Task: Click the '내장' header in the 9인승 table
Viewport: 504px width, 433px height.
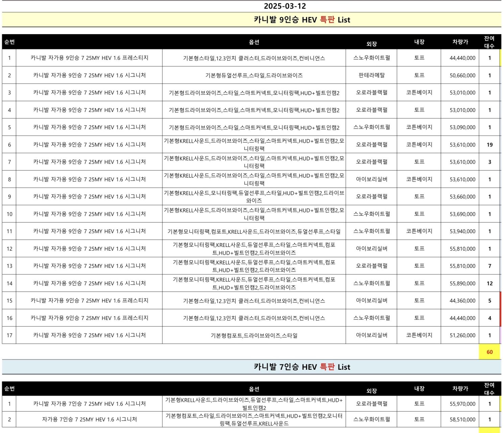Action: pos(419,42)
